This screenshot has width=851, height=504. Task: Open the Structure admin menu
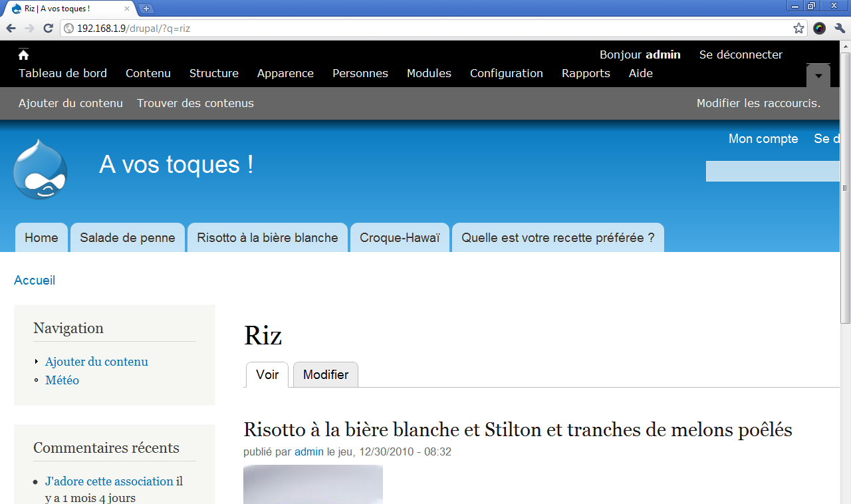coord(213,73)
